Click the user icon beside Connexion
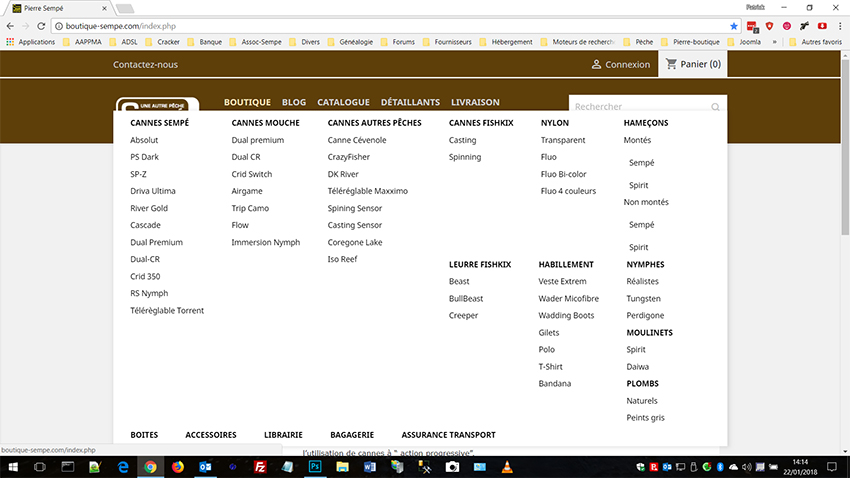Image resolution: width=850 pixels, height=478 pixels. click(x=596, y=64)
